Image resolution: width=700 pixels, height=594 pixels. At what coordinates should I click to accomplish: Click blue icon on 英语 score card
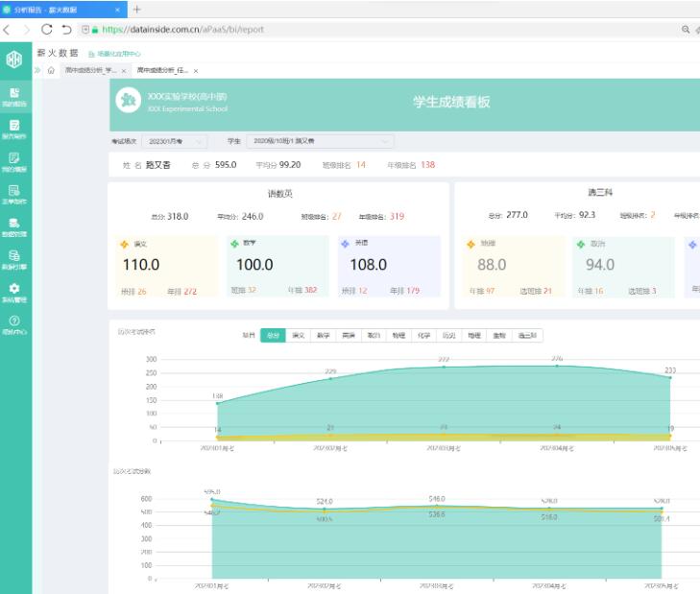pos(345,243)
